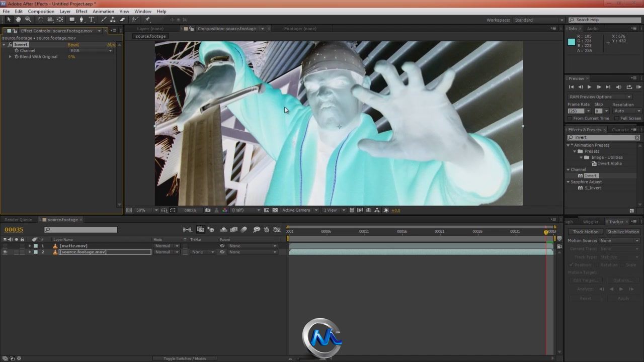Expand the Blend With Original property
644x362 pixels.
click(10, 57)
